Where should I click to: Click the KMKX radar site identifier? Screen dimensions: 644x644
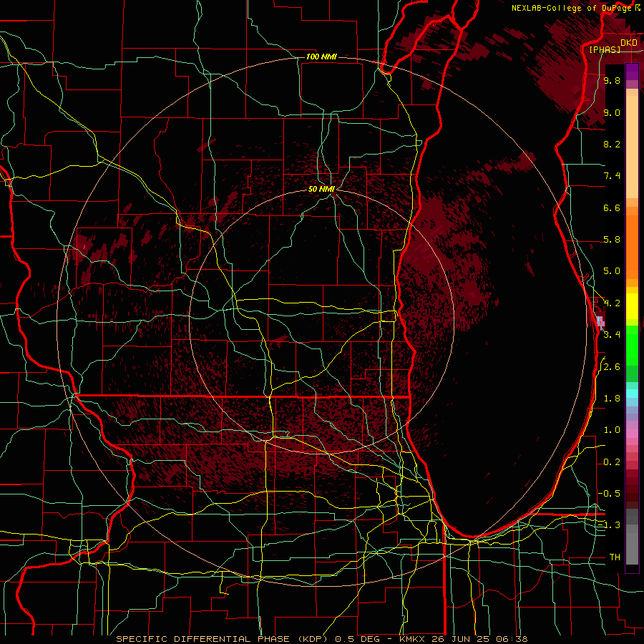[x=413, y=639]
